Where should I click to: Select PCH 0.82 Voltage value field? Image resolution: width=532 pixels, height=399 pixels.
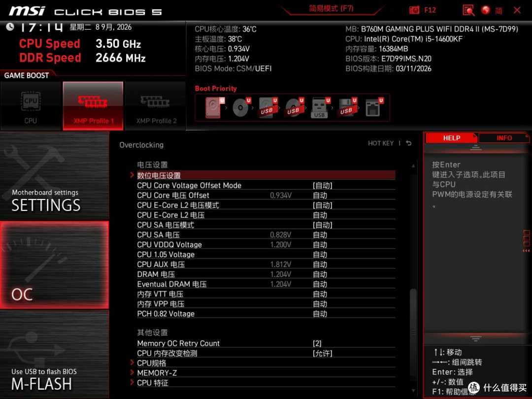(x=320, y=313)
